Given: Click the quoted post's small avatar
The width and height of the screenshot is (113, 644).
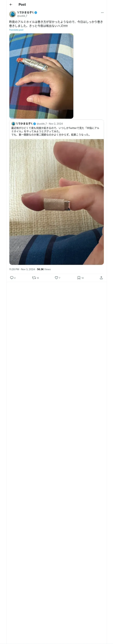Looking at the screenshot, I should [13, 124].
